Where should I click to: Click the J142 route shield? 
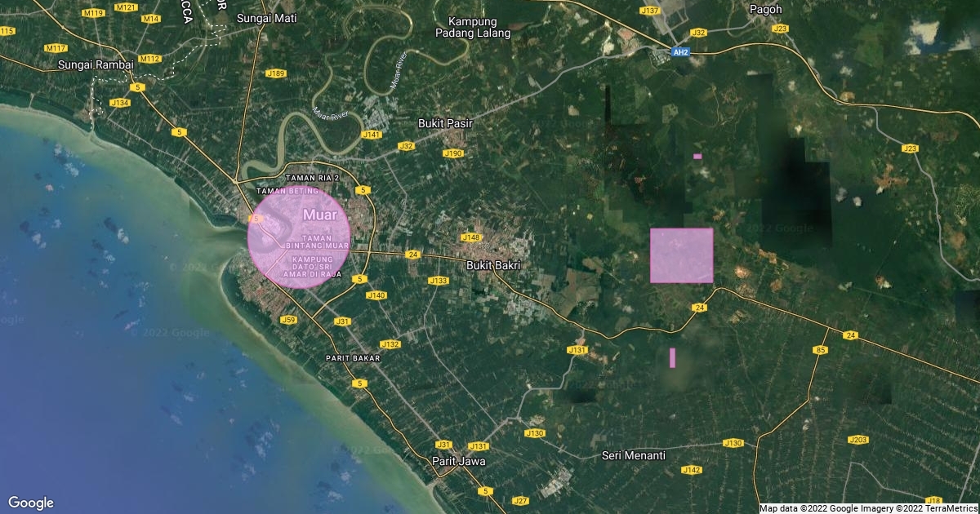pos(691,470)
